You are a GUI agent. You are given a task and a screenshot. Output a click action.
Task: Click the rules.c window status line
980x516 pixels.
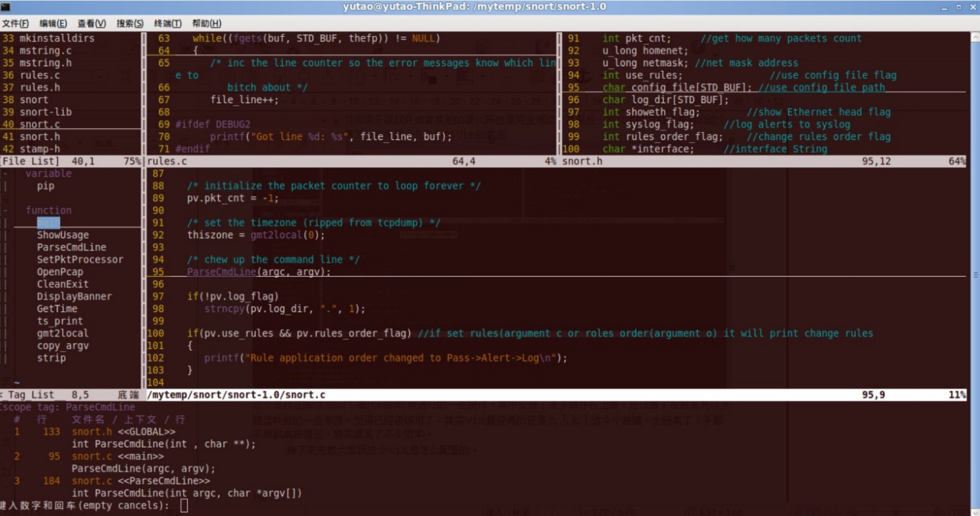(351, 161)
